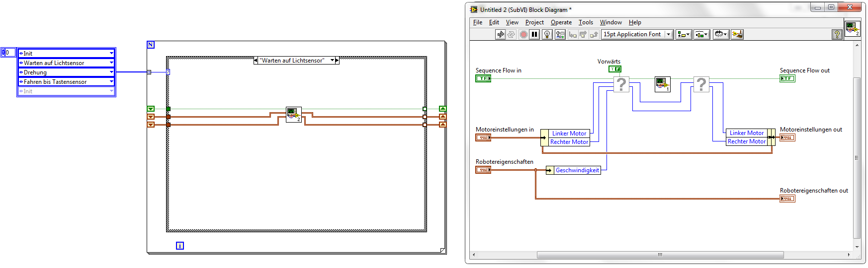Toggle Retain Wire Values button
Image resolution: width=868 pixels, height=268 pixels.
[560, 34]
